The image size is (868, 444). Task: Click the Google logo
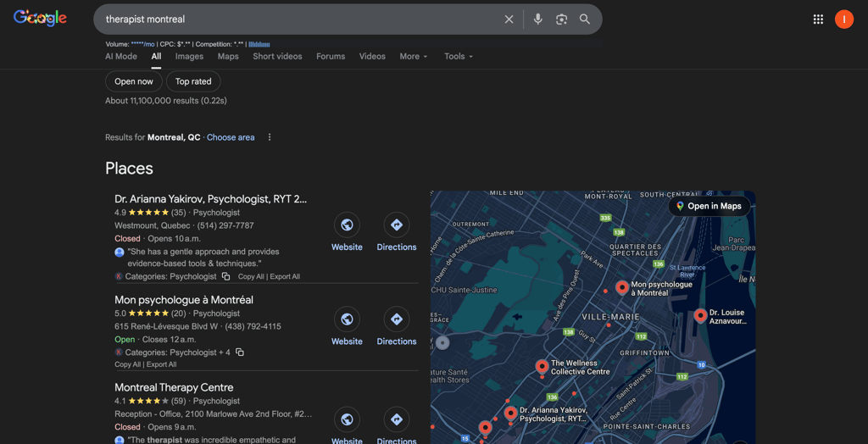point(40,18)
